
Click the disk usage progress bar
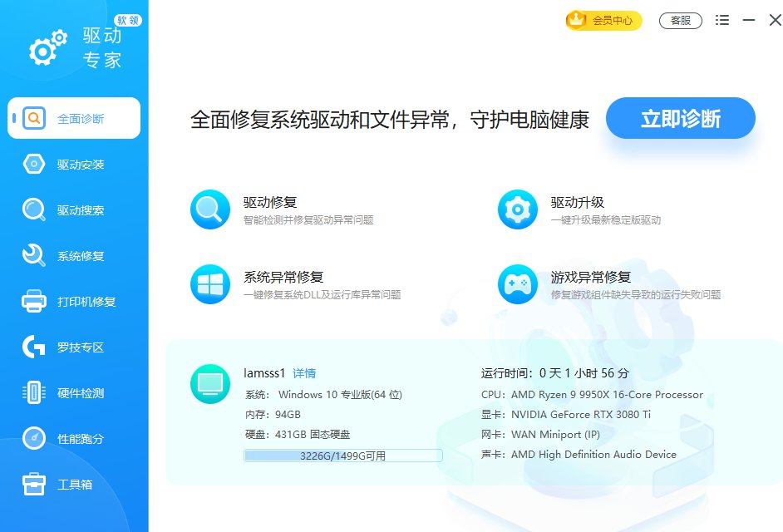[x=343, y=455]
